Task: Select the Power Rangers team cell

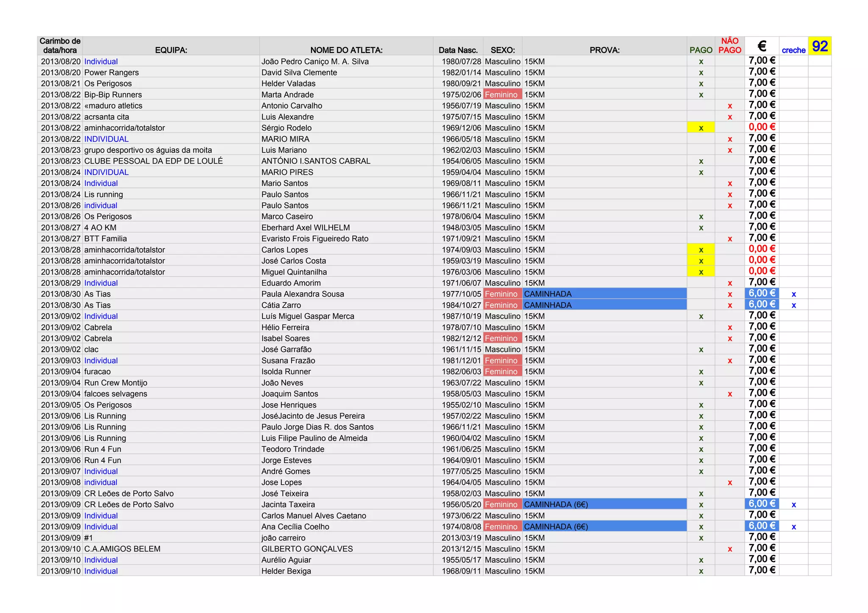Action: point(111,72)
